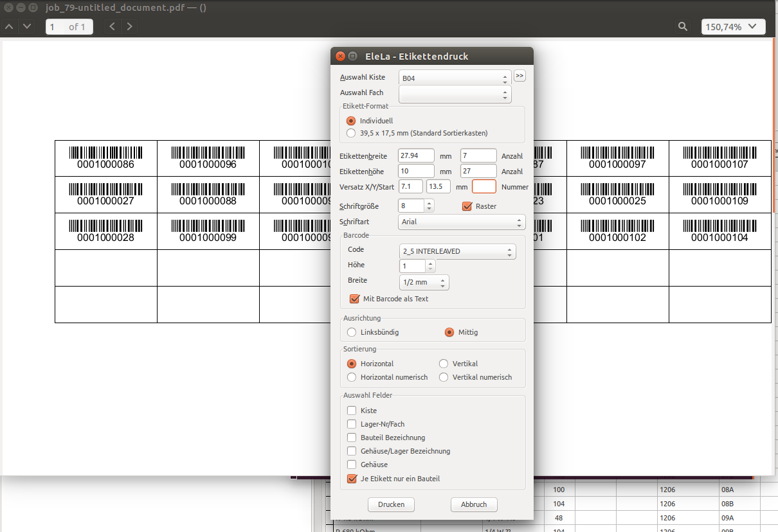The height and width of the screenshot is (532, 778).
Task: Click barcode label 0001000088 in the PDF
Action: coord(208,195)
